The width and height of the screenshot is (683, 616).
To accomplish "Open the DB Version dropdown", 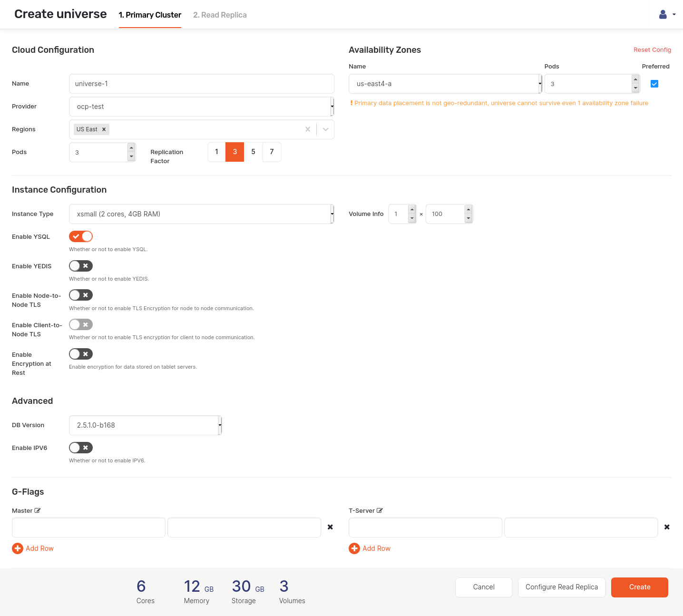I will [x=145, y=425].
